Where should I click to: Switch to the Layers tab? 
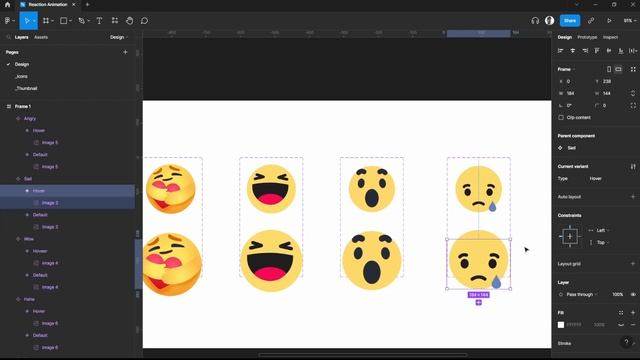point(21,37)
